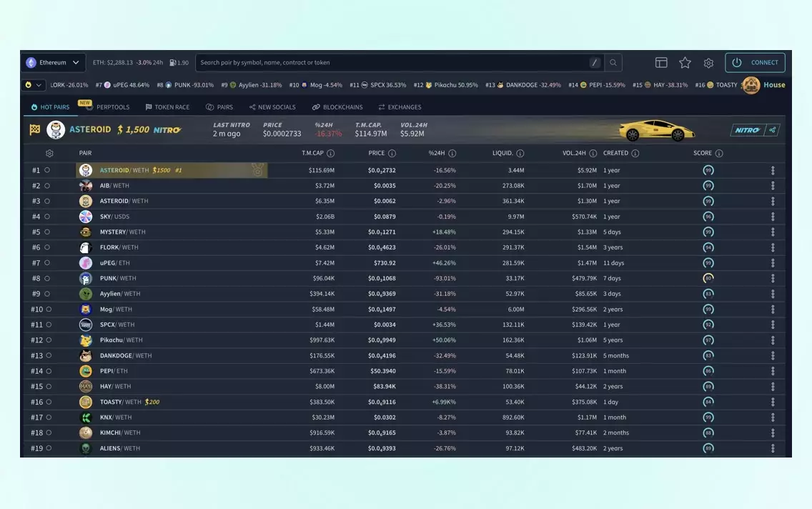Screen dimensions: 812x509
Task: Toggle the favorite circle for row #18
Action: (49, 433)
